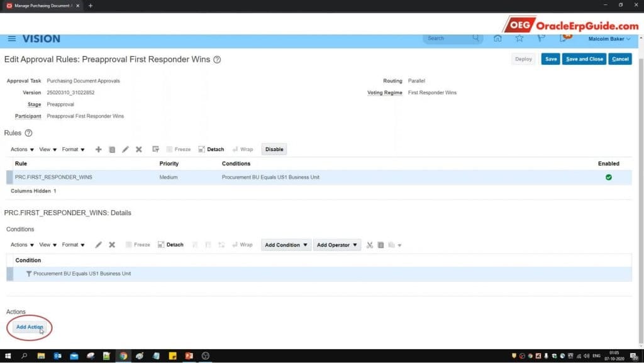Click the home icon in the top banner

497,38
